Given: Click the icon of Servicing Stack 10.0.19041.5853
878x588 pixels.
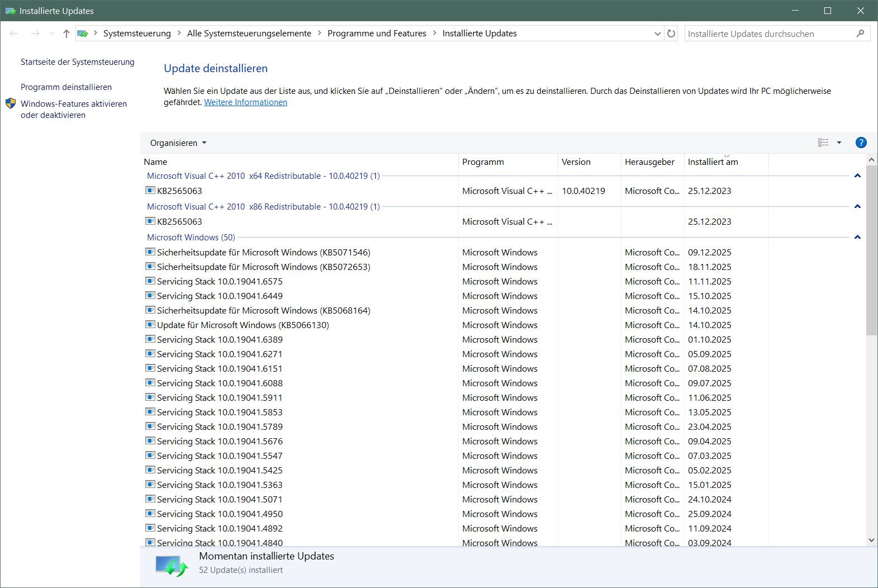Looking at the screenshot, I should [x=150, y=412].
